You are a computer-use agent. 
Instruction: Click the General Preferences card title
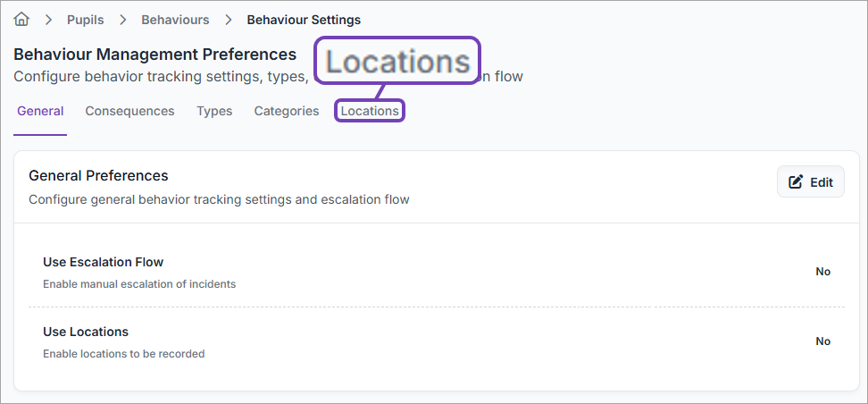pyautogui.click(x=98, y=175)
